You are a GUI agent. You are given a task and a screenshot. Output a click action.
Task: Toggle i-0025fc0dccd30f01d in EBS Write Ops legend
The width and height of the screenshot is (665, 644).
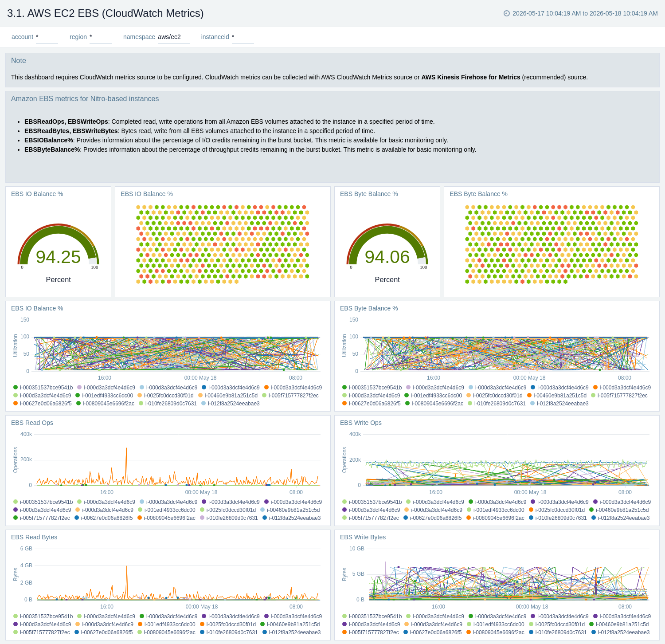click(x=557, y=510)
